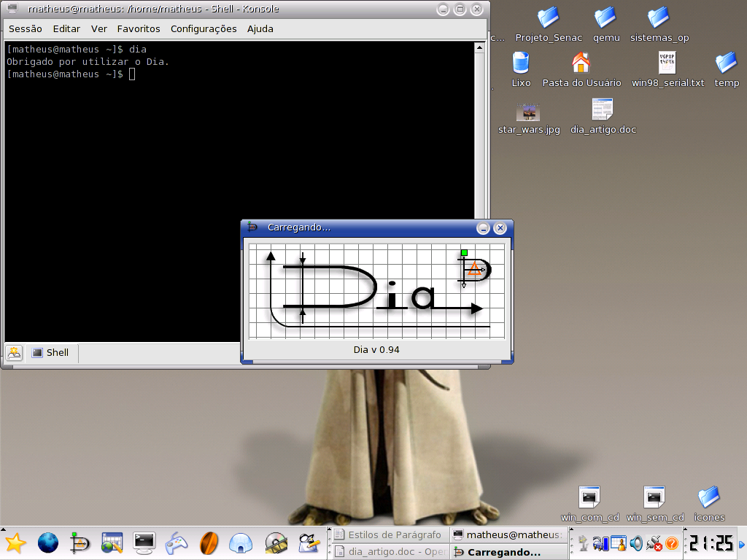This screenshot has width=747, height=560.
Task: Launch the blue globe web browser
Action: click(47, 543)
